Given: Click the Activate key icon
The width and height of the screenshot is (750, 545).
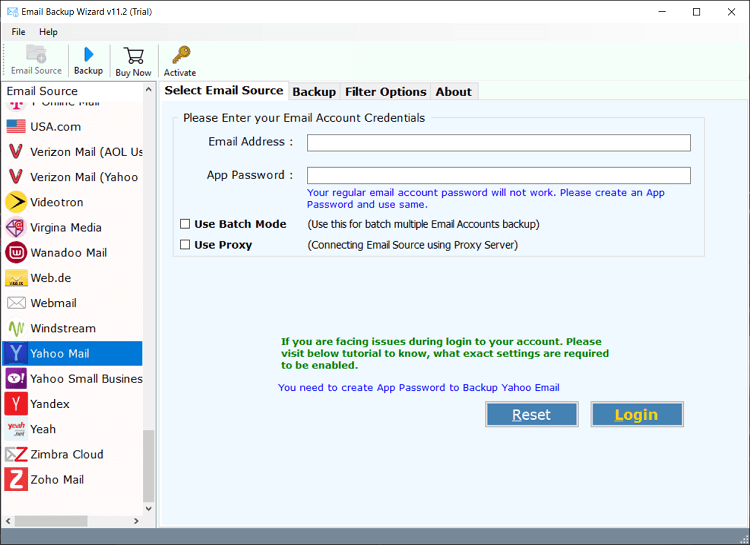Looking at the screenshot, I should (x=181, y=55).
